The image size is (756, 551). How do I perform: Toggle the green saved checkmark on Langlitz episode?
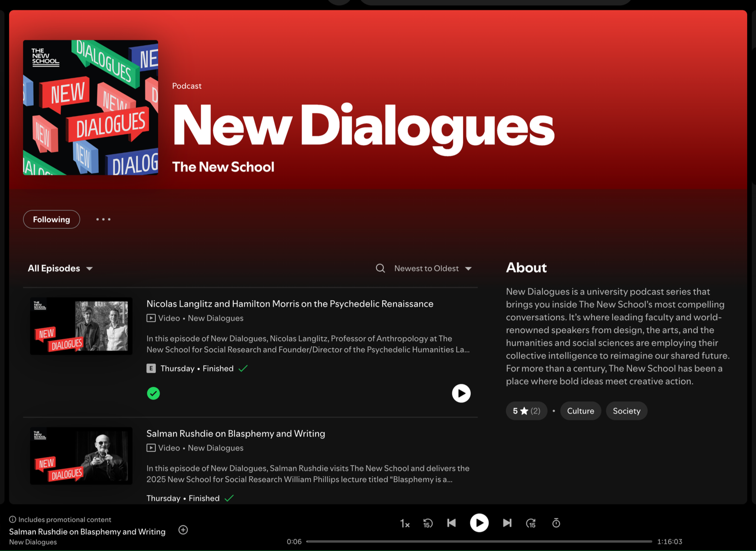pyautogui.click(x=153, y=393)
